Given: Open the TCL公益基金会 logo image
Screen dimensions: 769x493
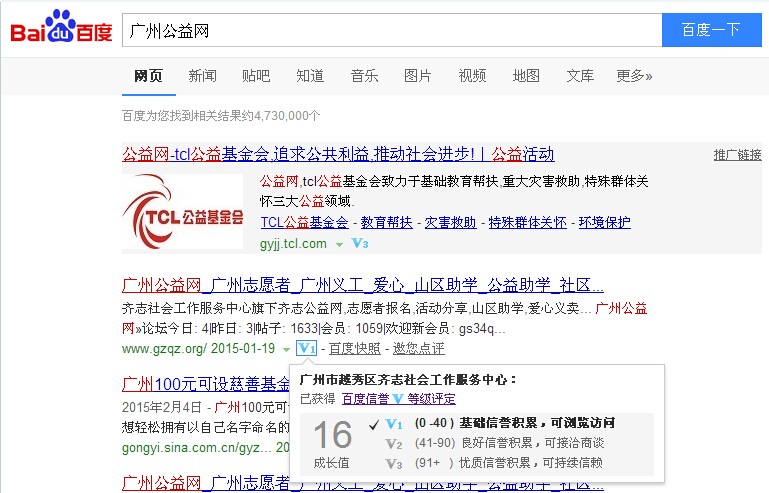Looking at the screenshot, I should click(182, 211).
